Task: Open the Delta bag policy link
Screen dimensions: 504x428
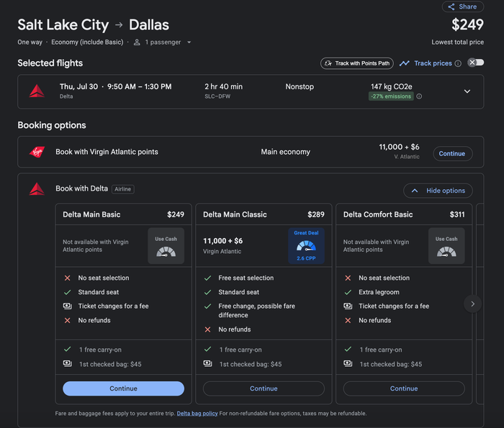Action: [197, 414]
